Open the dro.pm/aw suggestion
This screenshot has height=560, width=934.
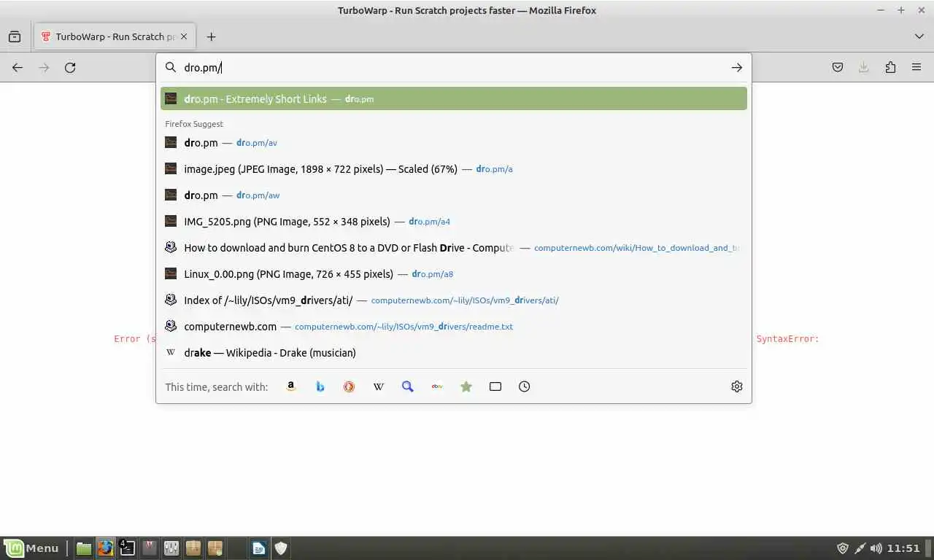pyautogui.click(x=454, y=195)
